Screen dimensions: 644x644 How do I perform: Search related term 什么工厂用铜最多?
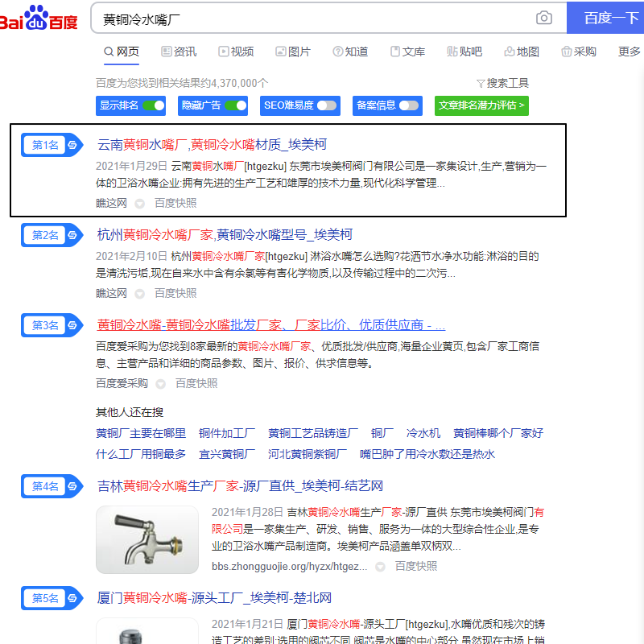click(x=140, y=454)
